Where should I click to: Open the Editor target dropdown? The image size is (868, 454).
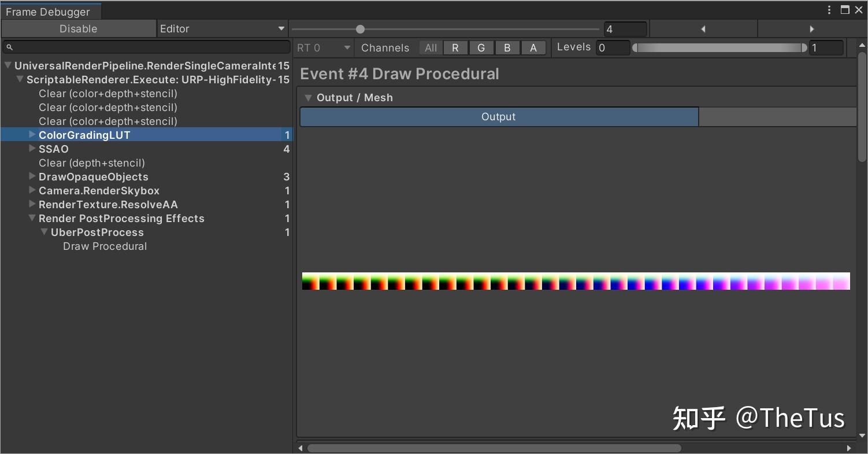point(222,28)
